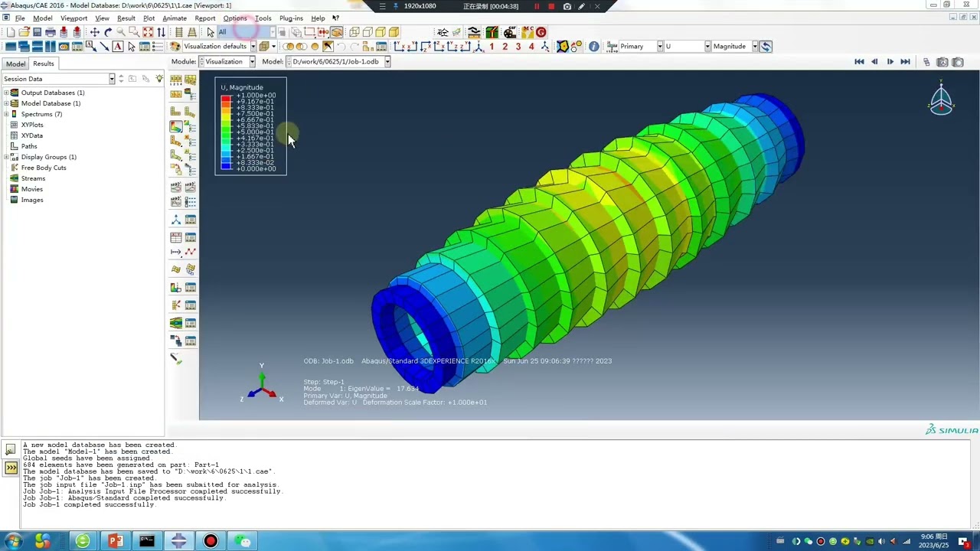The height and width of the screenshot is (551, 980).
Task: Click the custom view 3 icon
Action: pyautogui.click(x=518, y=47)
